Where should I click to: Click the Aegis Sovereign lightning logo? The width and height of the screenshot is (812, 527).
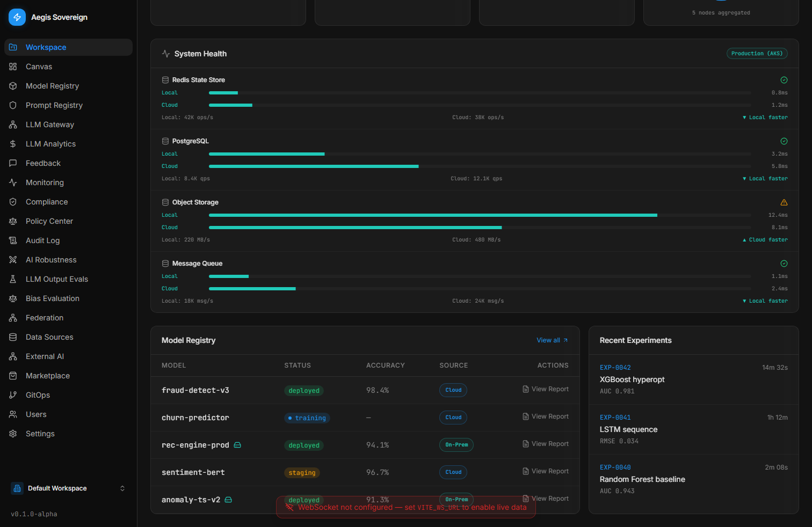tap(17, 17)
